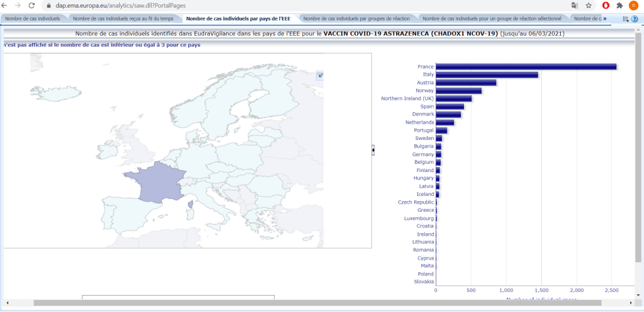Click the blue help question mark icon
The width and height of the screenshot is (644, 312).
tap(635, 19)
